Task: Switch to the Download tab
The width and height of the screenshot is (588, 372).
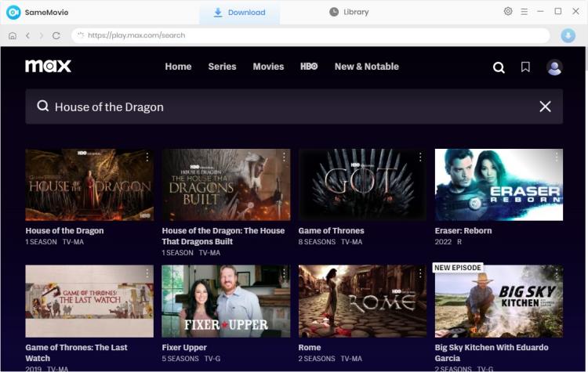Action: [x=239, y=13]
